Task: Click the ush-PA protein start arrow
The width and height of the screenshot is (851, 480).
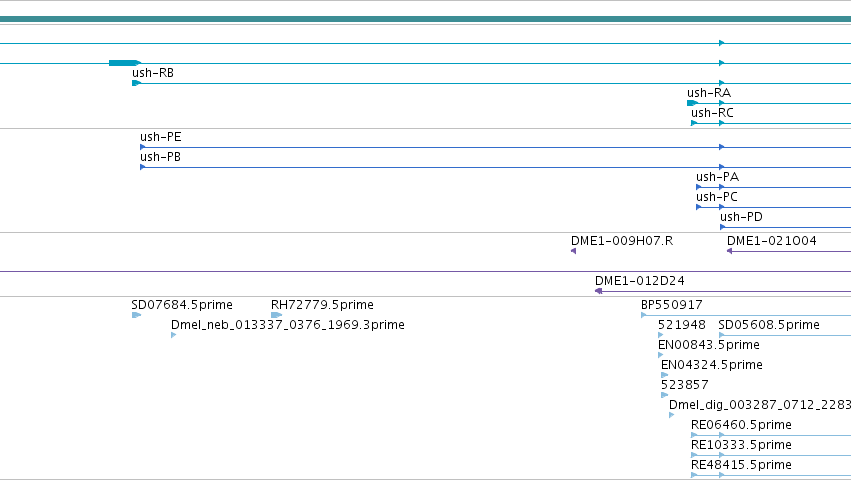Action: (699, 187)
